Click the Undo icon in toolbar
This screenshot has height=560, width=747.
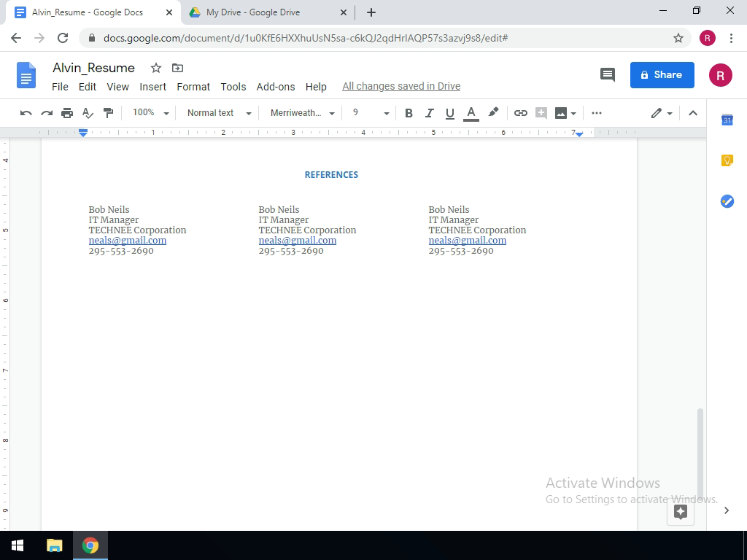26,113
